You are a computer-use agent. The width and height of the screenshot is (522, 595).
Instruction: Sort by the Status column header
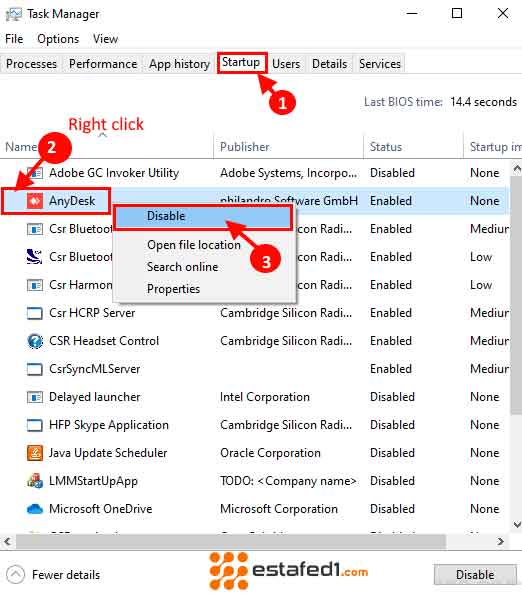tap(386, 147)
